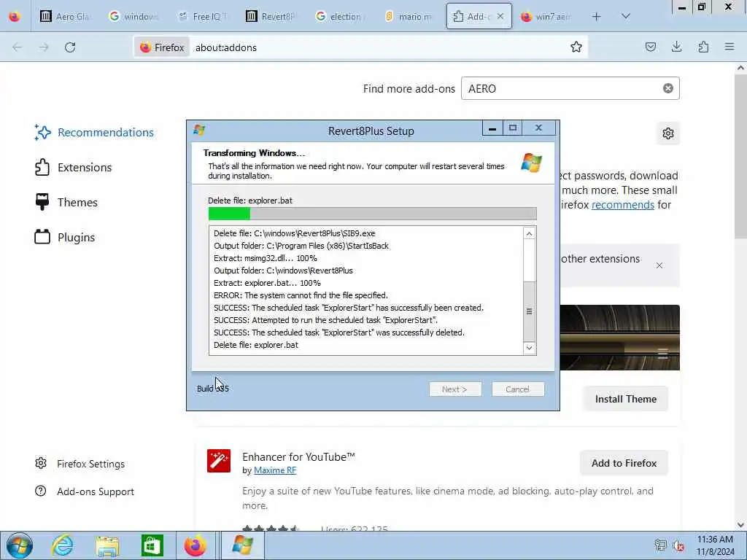Click the Revert8Plus Setup taskbar item
The image size is (747, 560).
click(242, 545)
